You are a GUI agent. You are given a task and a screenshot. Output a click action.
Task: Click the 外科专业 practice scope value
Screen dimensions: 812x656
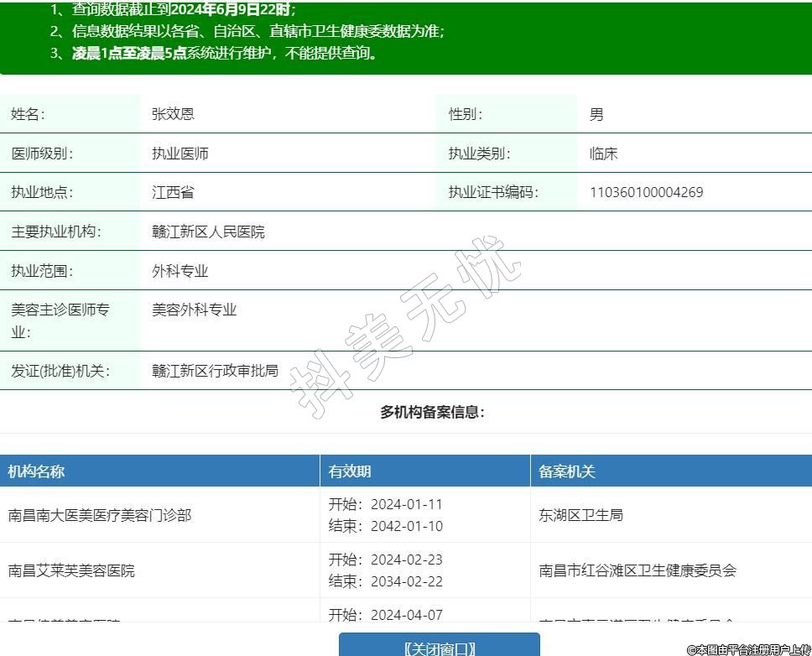(x=180, y=271)
